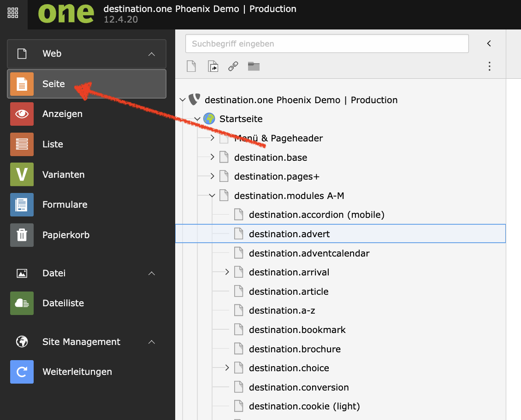Open the Weiterleitungen redirect icon
521x420 pixels.
[22, 372]
